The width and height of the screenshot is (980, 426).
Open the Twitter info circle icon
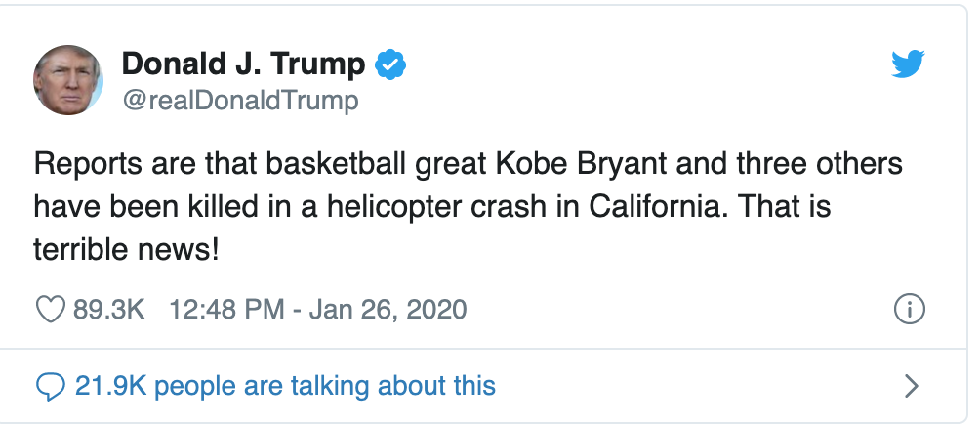point(909,311)
